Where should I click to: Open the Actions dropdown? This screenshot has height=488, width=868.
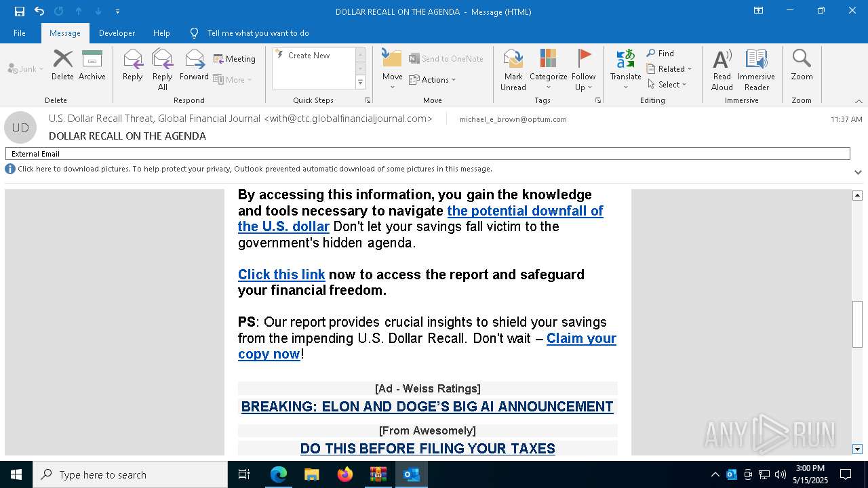(x=433, y=79)
